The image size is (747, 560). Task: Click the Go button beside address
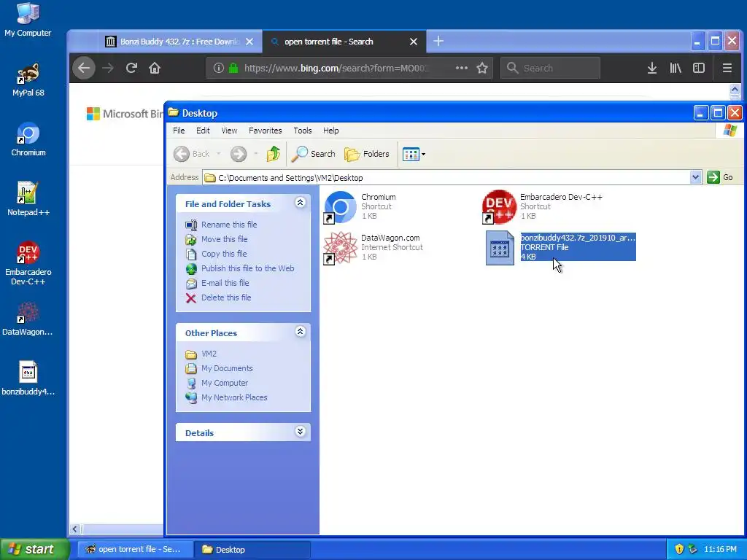pos(720,178)
